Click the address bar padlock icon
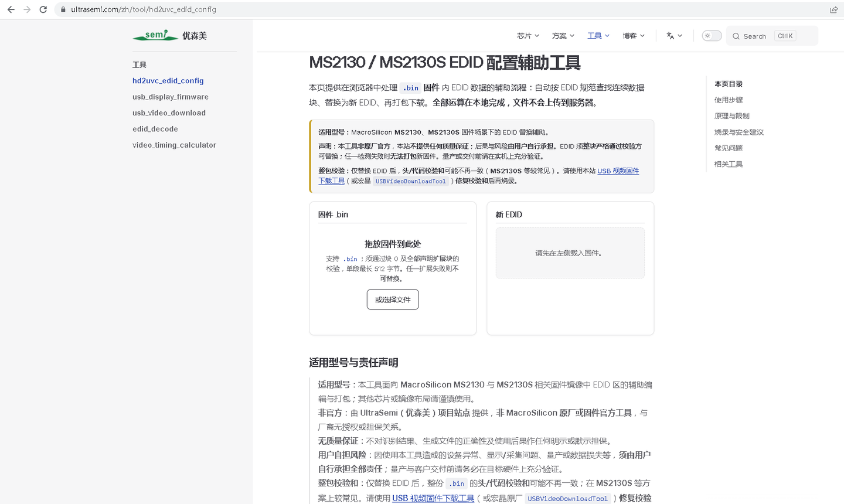The height and width of the screenshot is (504, 844). (x=63, y=9)
